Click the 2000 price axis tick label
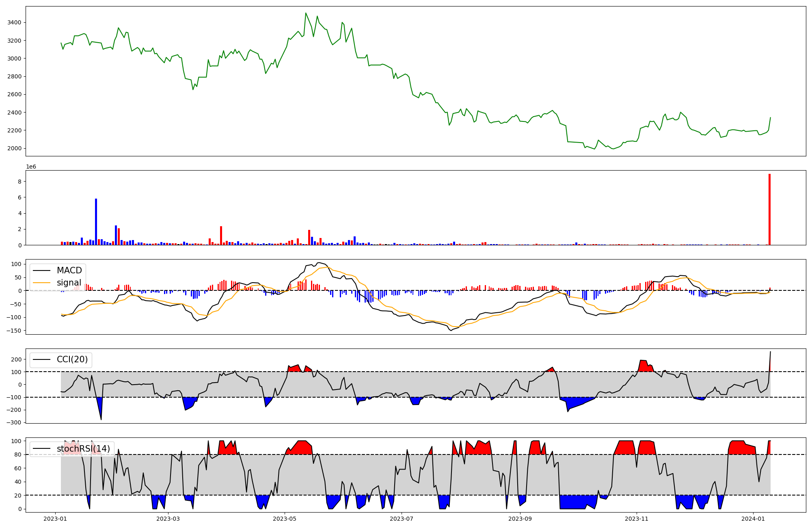Screen dimensions: 812x528 (15, 148)
